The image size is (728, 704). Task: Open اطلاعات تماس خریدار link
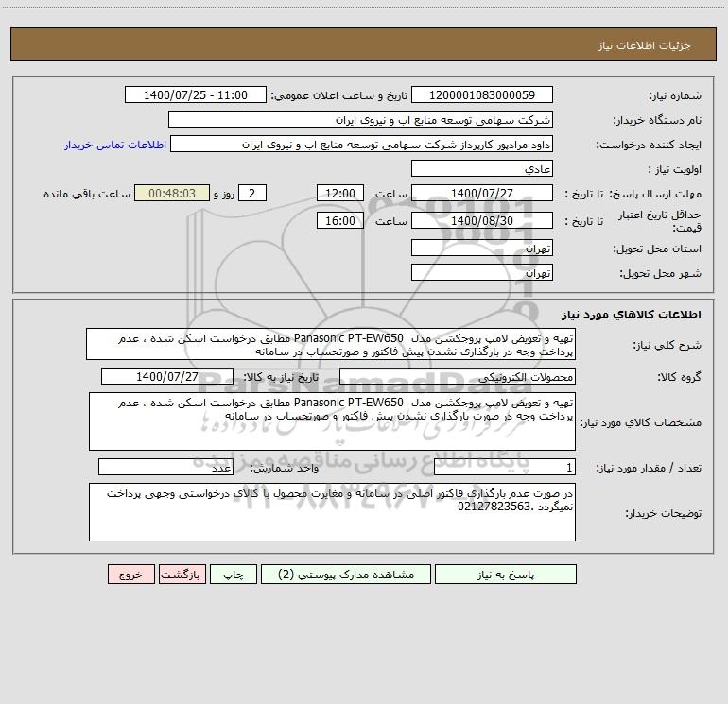pyautogui.click(x=115, y=145)
